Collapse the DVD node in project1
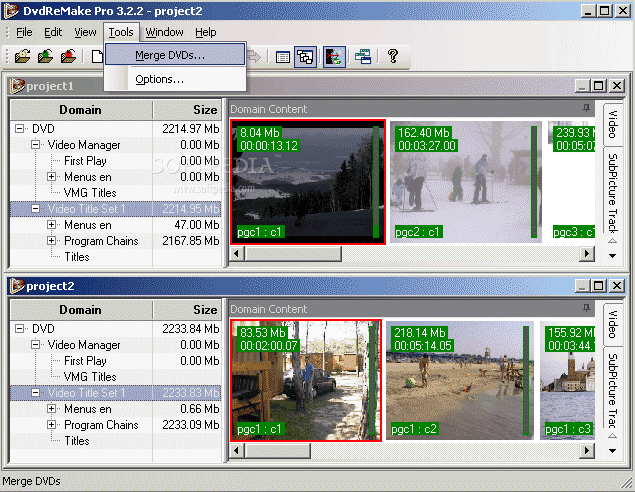Viewport: 635px width, 492px height. [19, 129]
